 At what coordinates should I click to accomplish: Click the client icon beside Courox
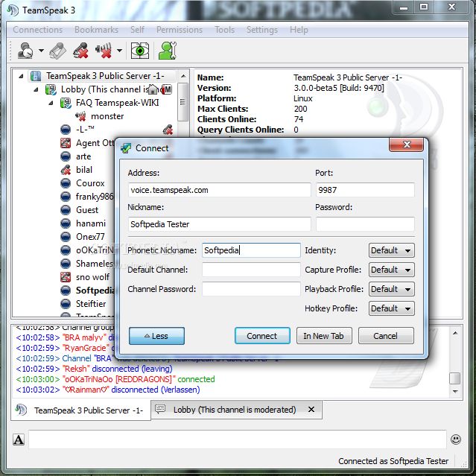click(66, 183)
